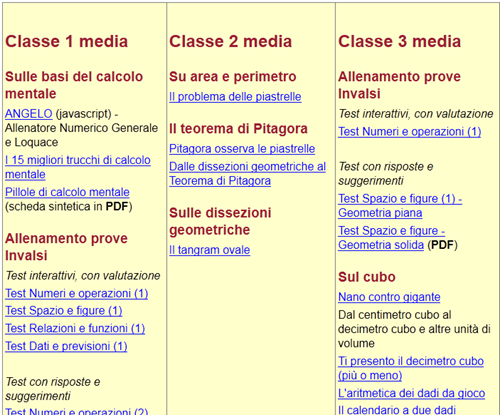Open "Nano contro gigante" link
This screenshot has width=500, height=415.
click(389, 297)
